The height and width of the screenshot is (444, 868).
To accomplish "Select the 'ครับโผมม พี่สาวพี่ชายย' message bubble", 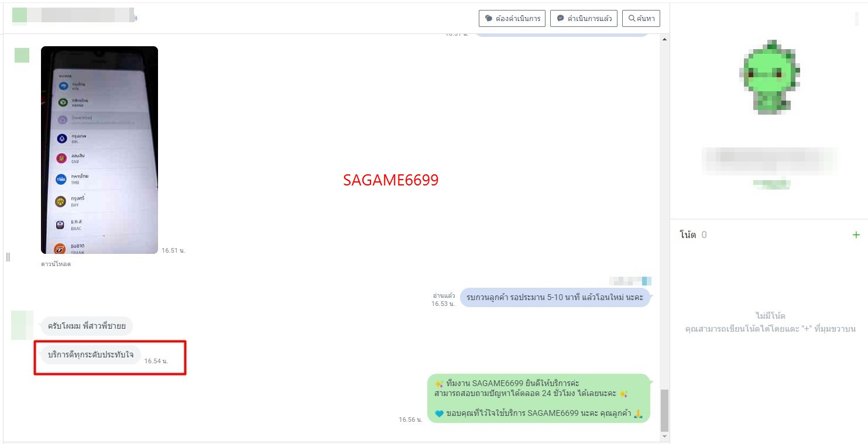I will tap(87, 326).
